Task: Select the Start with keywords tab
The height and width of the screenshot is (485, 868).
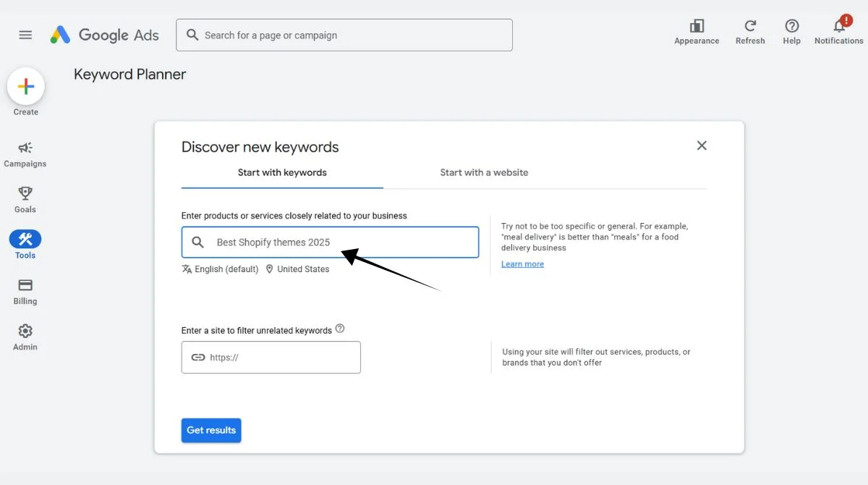Action: coord(281,172)
